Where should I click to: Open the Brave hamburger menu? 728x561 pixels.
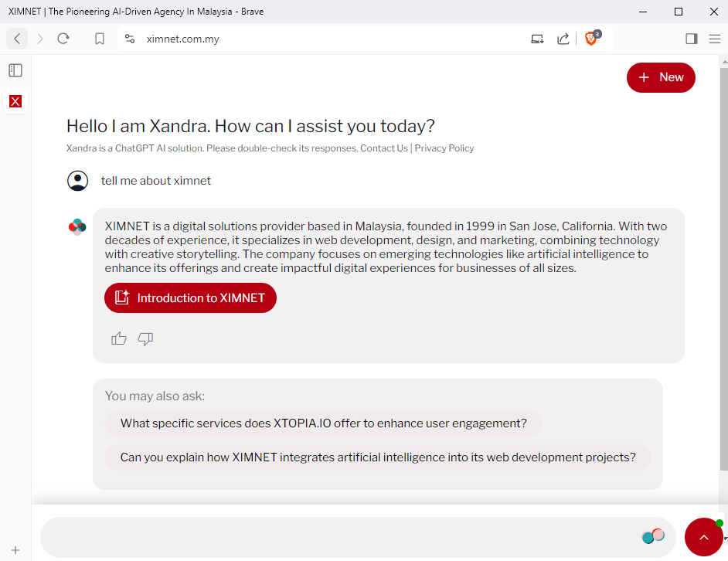(x=715, y=39)
